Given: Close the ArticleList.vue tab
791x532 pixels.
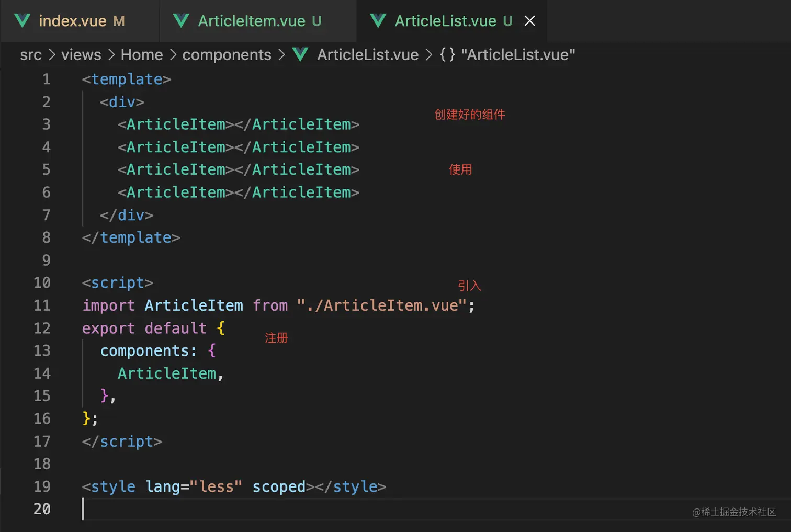Looking at the screenshot, I should (x=530, y=21).
